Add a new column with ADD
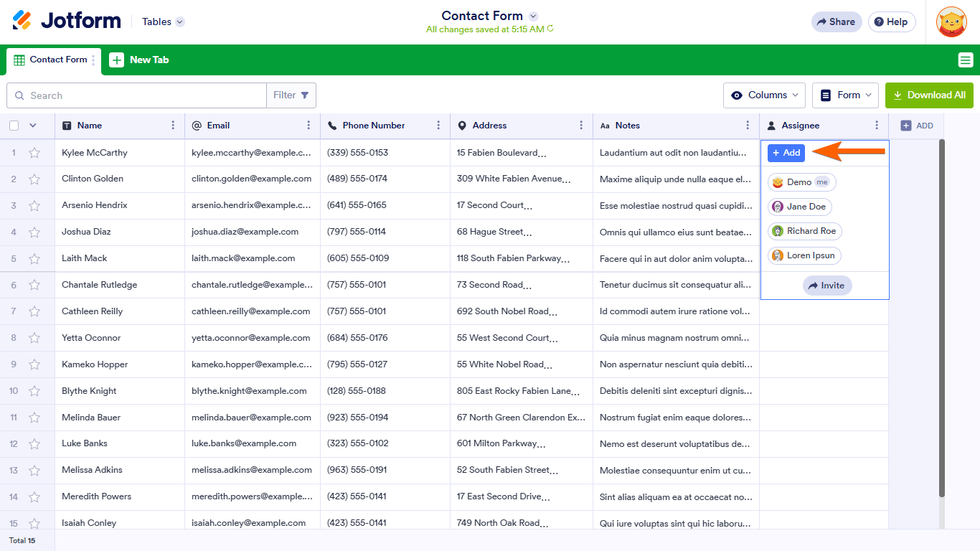The height and width of the screenshot is (551, 980). point(917,126)
